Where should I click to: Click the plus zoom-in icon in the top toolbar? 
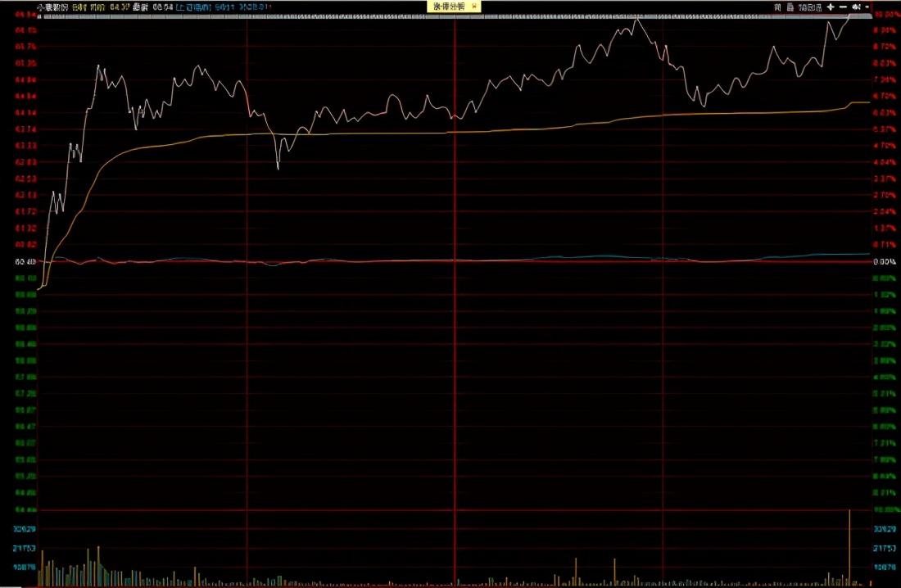831,7
